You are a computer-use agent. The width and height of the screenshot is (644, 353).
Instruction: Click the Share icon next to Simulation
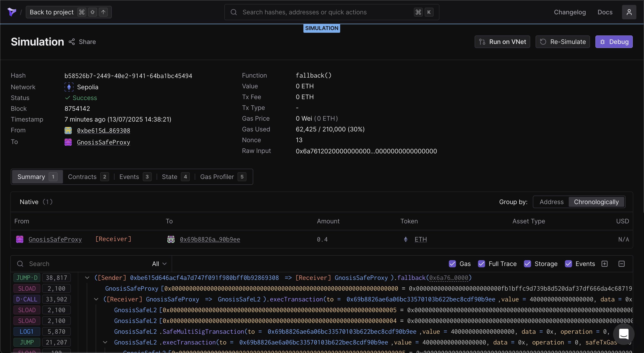click(72, 42)
